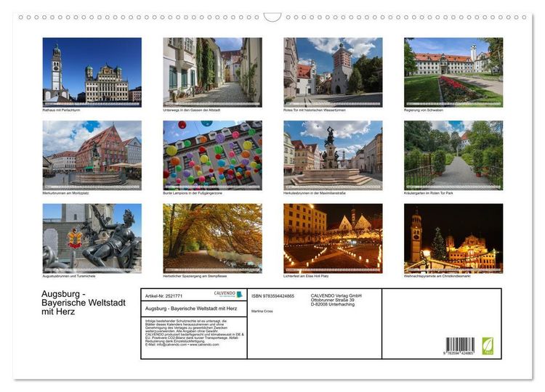Viewport: 545px width, 392px height.
Task: Click caption 'Regierung von Schwaben'
Action: tap(424, 110)
